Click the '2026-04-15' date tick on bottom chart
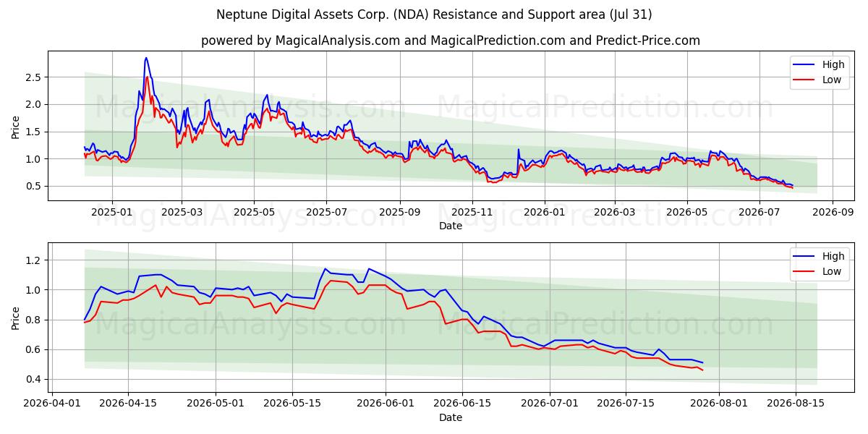 (128, 404)
